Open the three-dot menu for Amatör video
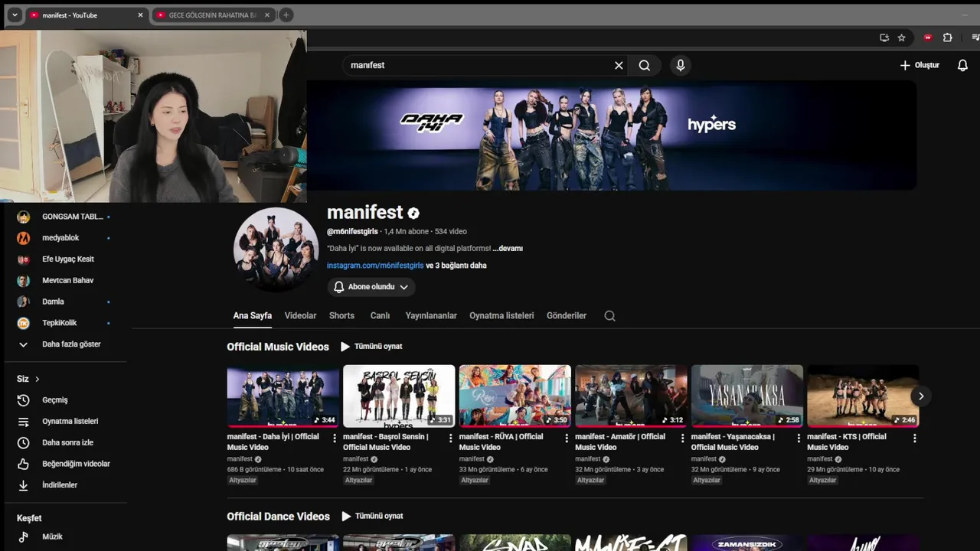The image size is (980, 551). 682,439
